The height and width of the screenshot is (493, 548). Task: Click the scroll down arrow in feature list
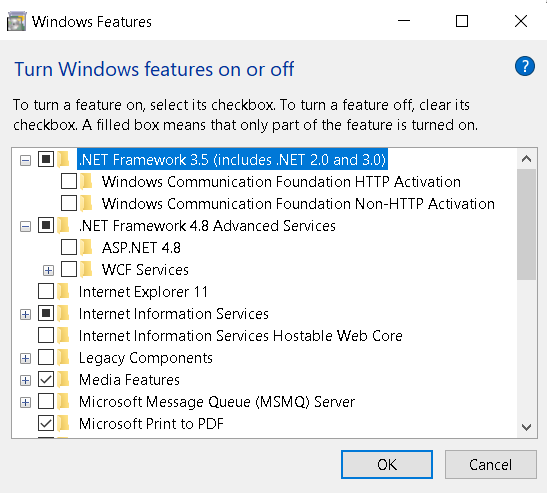click(x=526, y=427)
